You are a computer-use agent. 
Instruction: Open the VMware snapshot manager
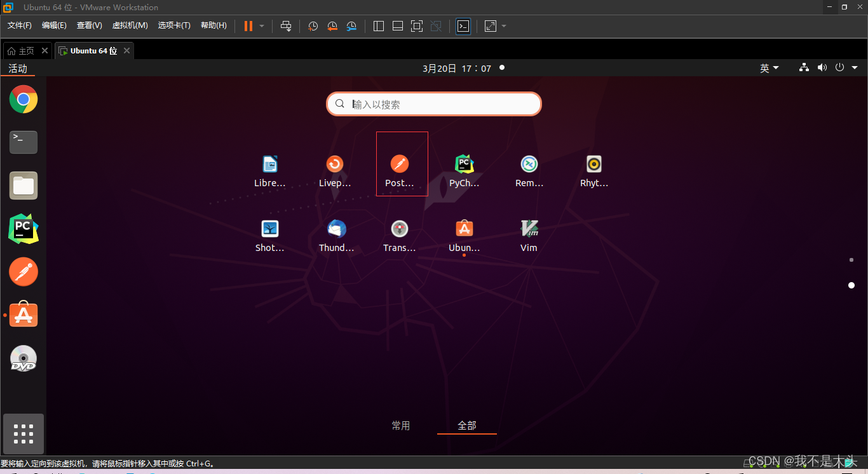click(x=351, y=26)
